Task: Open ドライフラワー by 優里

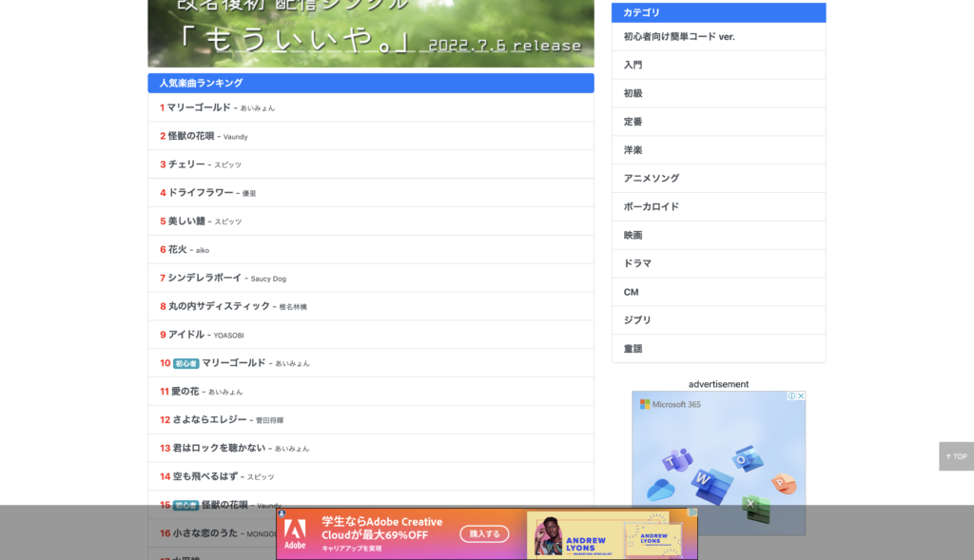Action: tap(201, 193)
